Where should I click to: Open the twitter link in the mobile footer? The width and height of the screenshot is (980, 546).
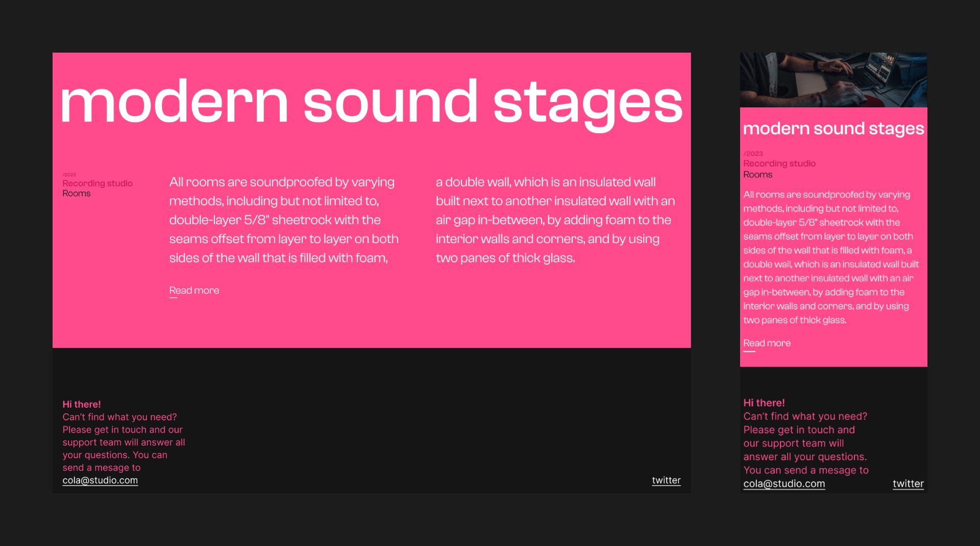[908, 484]
